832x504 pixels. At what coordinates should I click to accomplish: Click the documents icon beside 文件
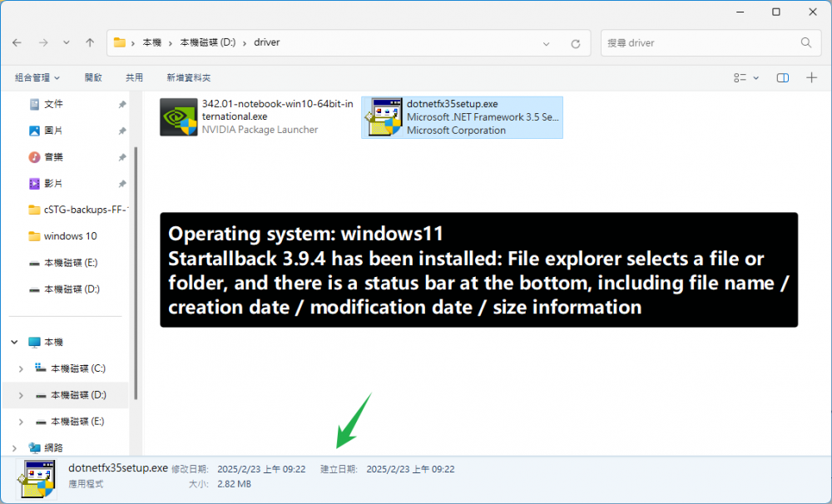pyautogui.click(x=34, y=105)
